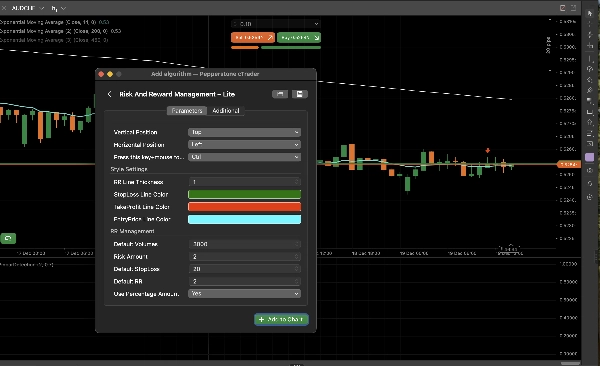Adjust the RR Line Thickness stepper arrows

[297, 182]
